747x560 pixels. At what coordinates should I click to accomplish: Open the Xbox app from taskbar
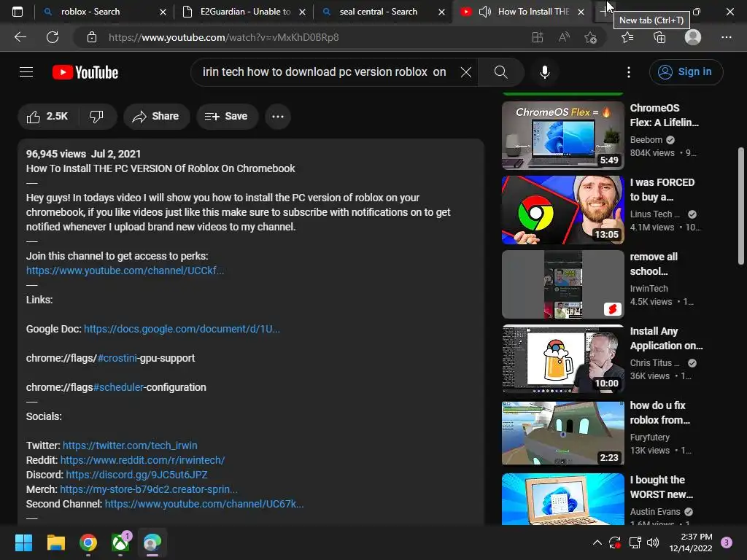pyautogui.click(x=120, y=542)
